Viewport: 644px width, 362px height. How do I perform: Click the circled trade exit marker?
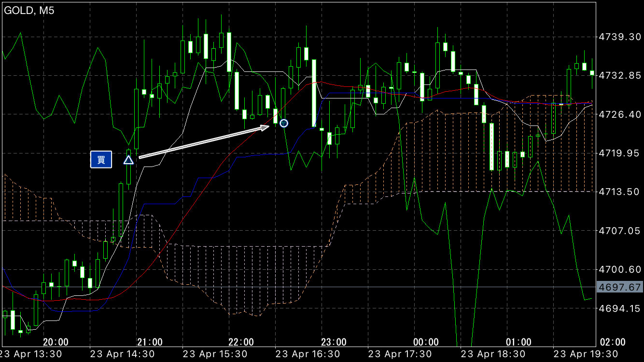pyautogui.click(x=284, y=123)
